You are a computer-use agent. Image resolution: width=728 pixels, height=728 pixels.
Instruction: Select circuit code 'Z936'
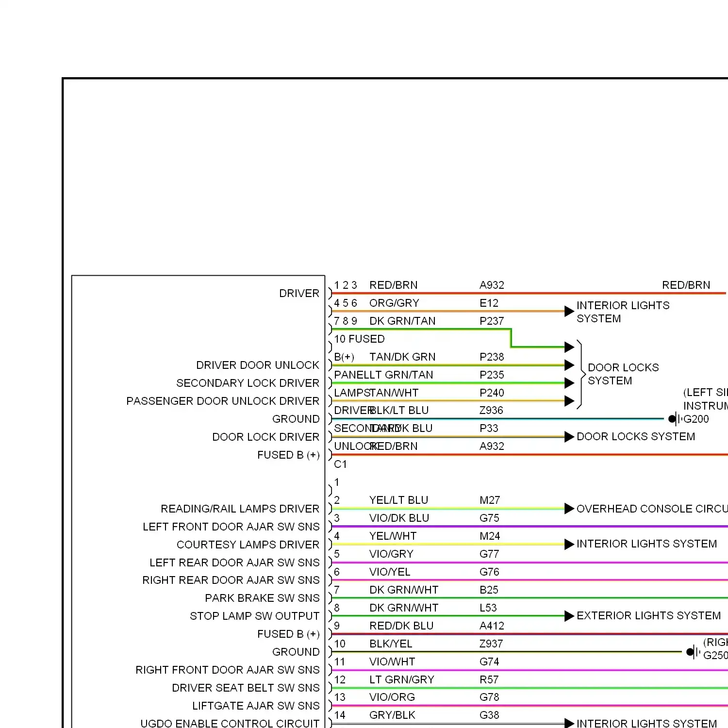point(491,410)
